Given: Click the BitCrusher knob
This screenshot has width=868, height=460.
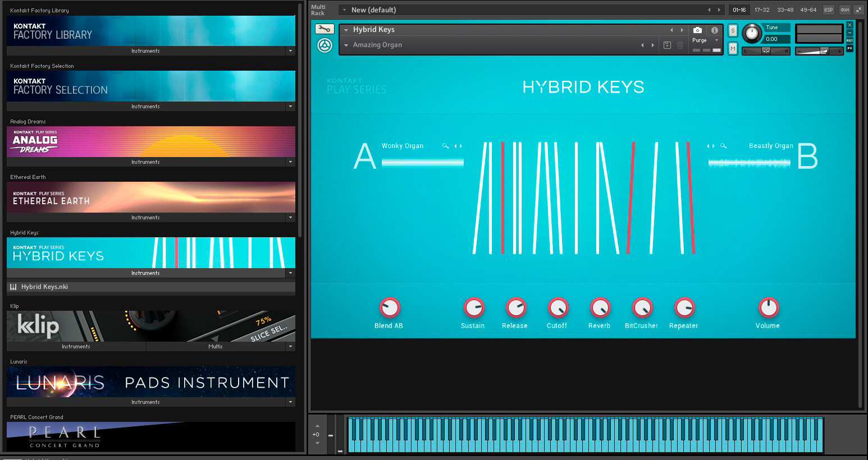Looking at the screenshot, I should (x=642, y=307).
